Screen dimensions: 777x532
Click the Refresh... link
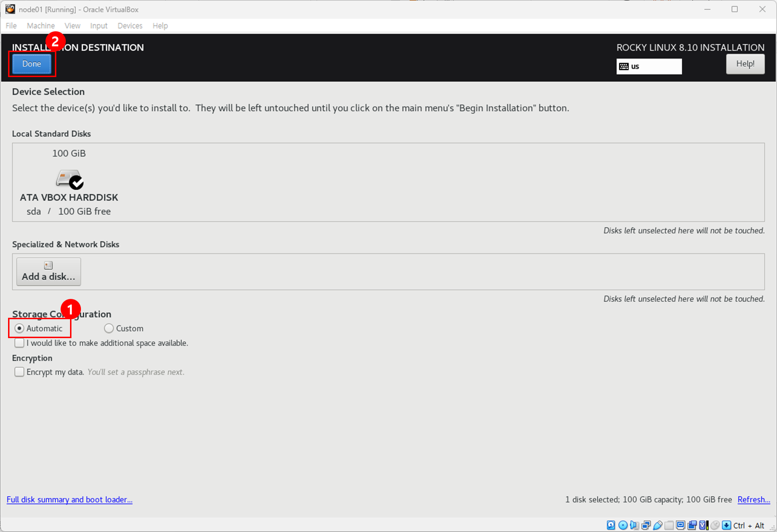click(x=754, y=499)
